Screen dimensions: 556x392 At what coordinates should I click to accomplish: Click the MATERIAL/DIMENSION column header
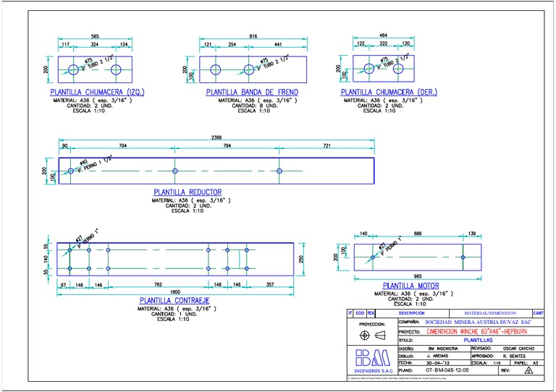[x=490, y=313]
